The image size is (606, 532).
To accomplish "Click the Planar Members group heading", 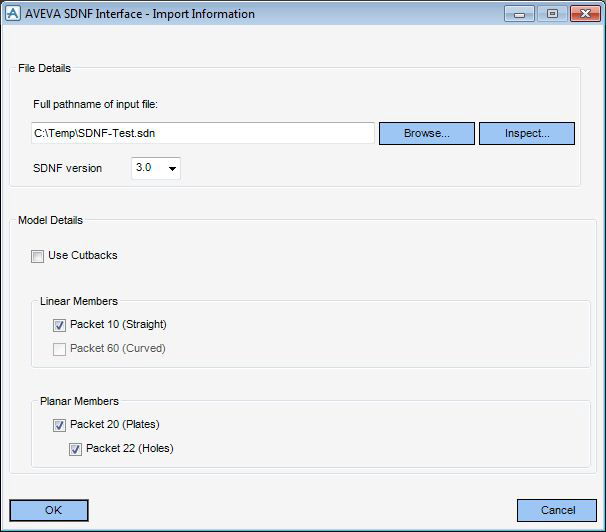I will (79, 401).
